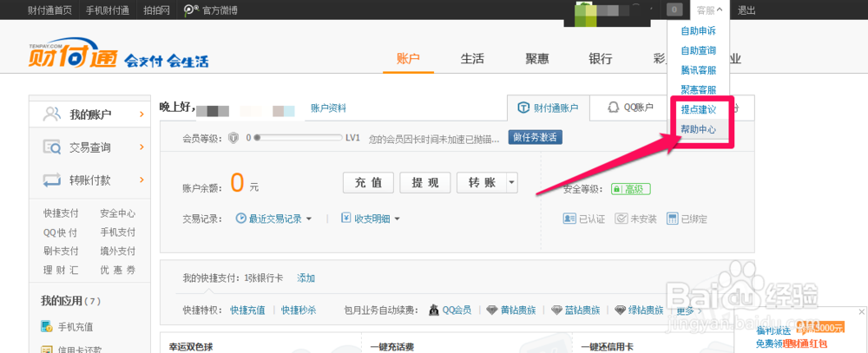Expand the 最近交易记录 dropdown
868x353 pixels.
click(309, 219)
